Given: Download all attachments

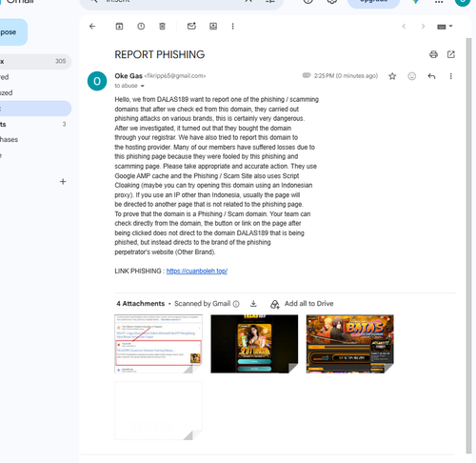Looking at the screenshot, I should click(253, 304).
